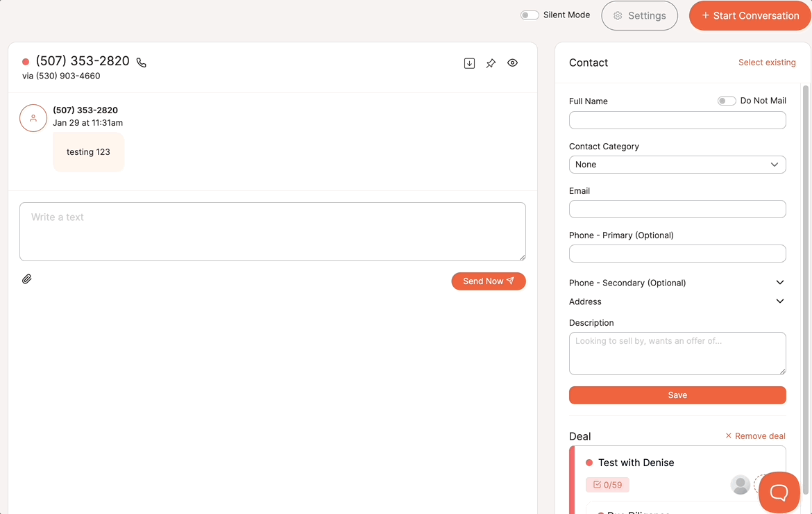Pin this conversation with the pin icon
The image size is (812, 514).
point(491,63)
